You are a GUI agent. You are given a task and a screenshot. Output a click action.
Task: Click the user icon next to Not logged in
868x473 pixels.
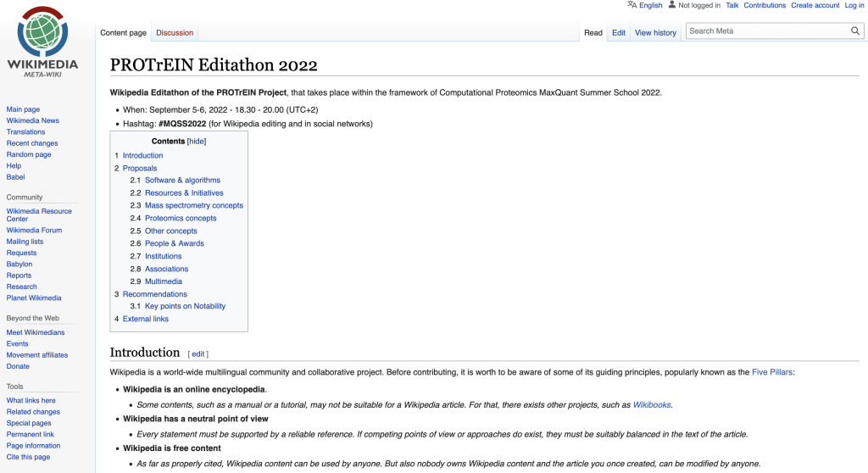click(x=672, y=5)
